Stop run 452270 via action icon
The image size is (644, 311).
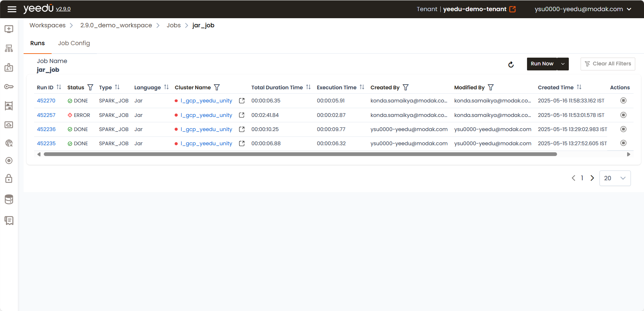coord(623,100)
